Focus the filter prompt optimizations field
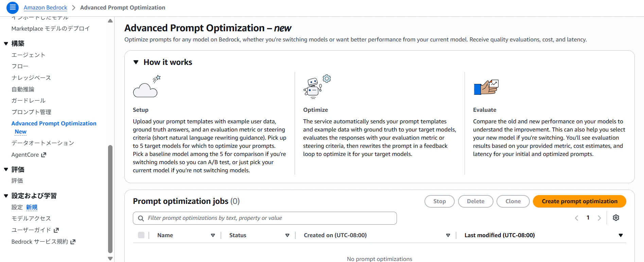 [265, 218]
